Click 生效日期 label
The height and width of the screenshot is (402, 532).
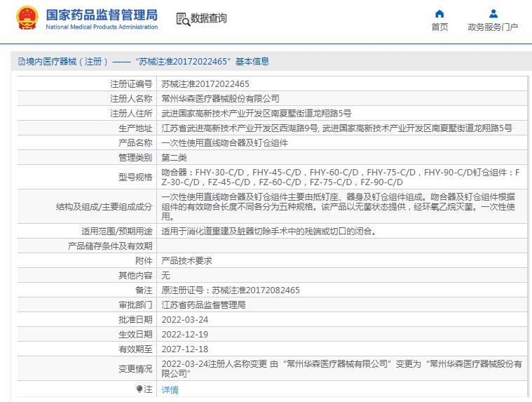tap(135, 335)
